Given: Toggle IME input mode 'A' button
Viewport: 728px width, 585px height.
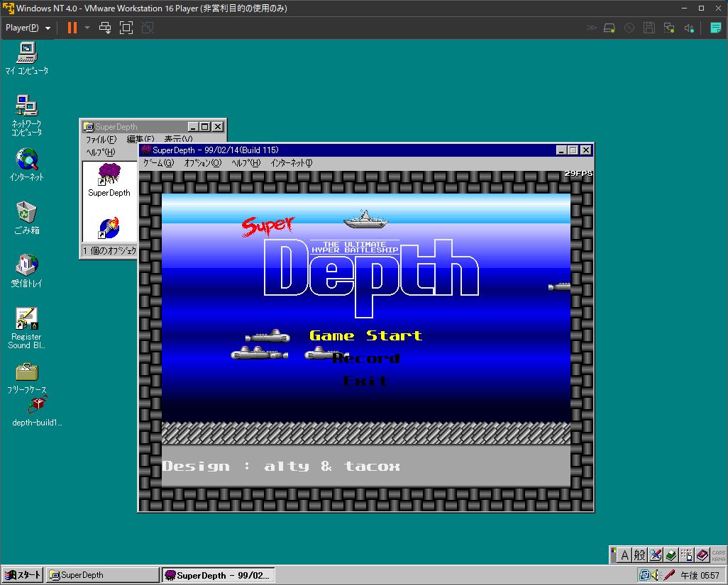Looking at the screenshot, I should tap(624, 555).
